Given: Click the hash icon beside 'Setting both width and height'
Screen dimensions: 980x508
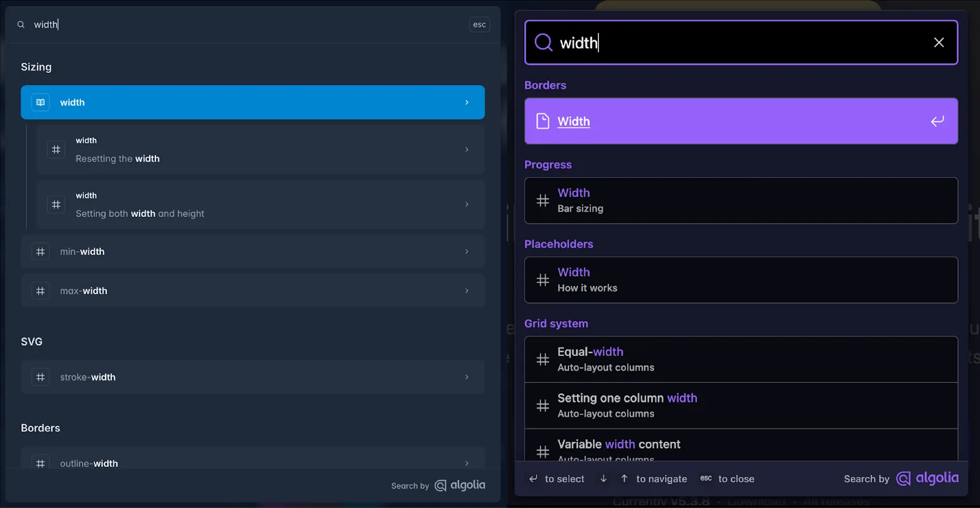Looking at the screenshot, I should pyautogui.click(x=56, y=205).
